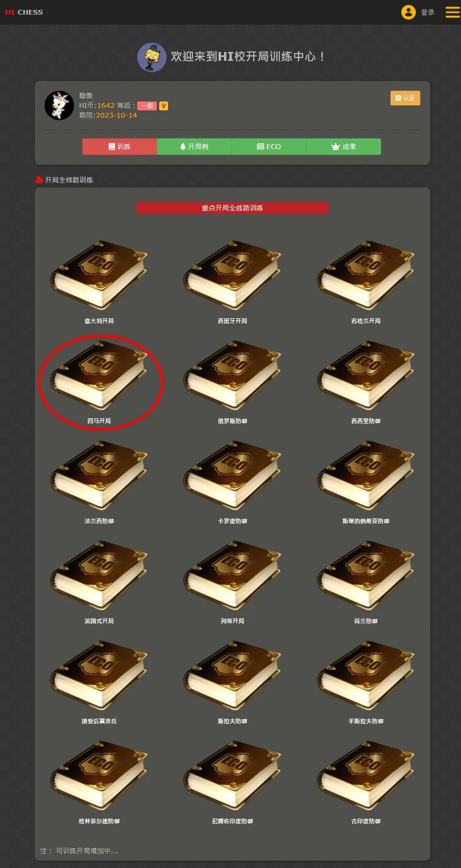Open the 成果 tab

coord(343,147)
